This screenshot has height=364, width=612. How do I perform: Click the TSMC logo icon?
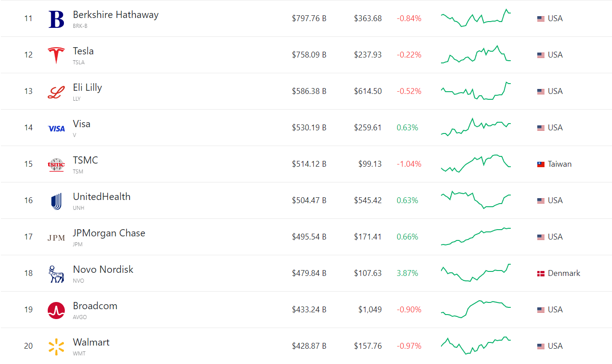56,165
